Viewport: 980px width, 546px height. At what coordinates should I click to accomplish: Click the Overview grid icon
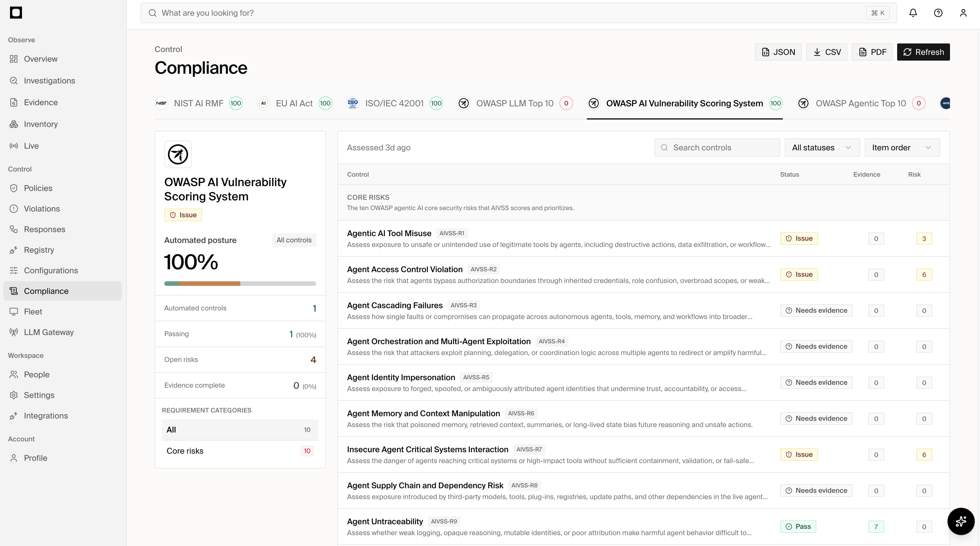[14, 59]
